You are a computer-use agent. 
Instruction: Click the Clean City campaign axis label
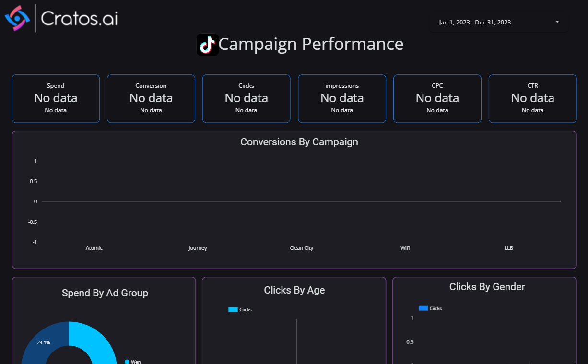(x=301, y=248)
